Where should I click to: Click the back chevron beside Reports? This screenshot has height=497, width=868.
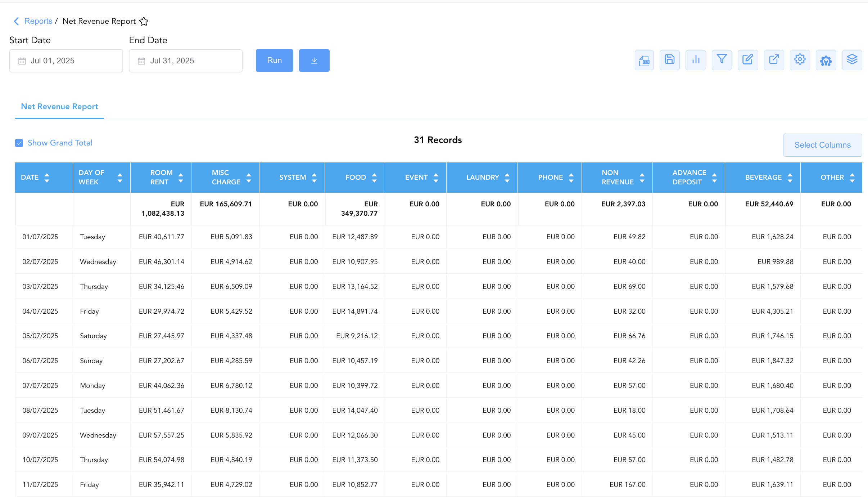click(x=16, y=21)
